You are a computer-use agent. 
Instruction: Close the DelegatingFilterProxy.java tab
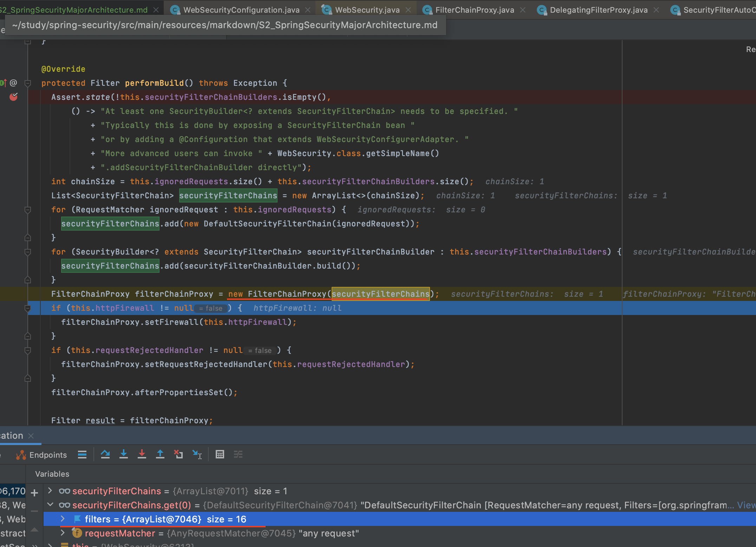[x=656, y=10]
